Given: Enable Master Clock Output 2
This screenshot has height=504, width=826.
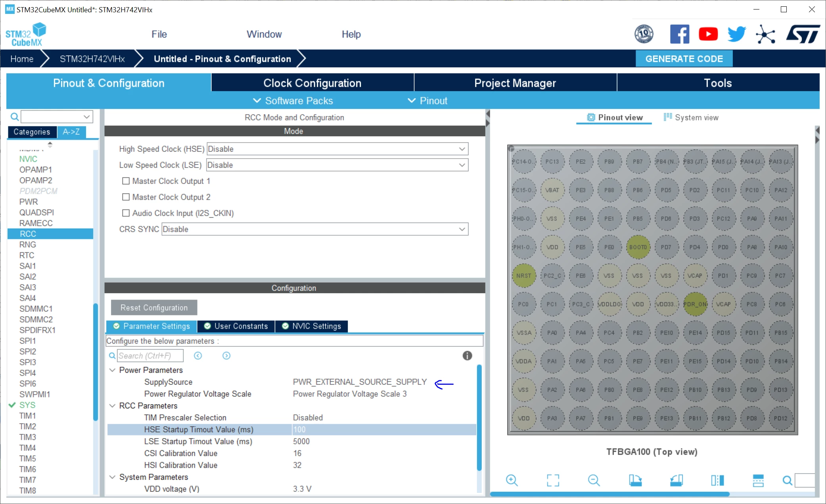Looking at the screenshot, I should pos(126,197).
